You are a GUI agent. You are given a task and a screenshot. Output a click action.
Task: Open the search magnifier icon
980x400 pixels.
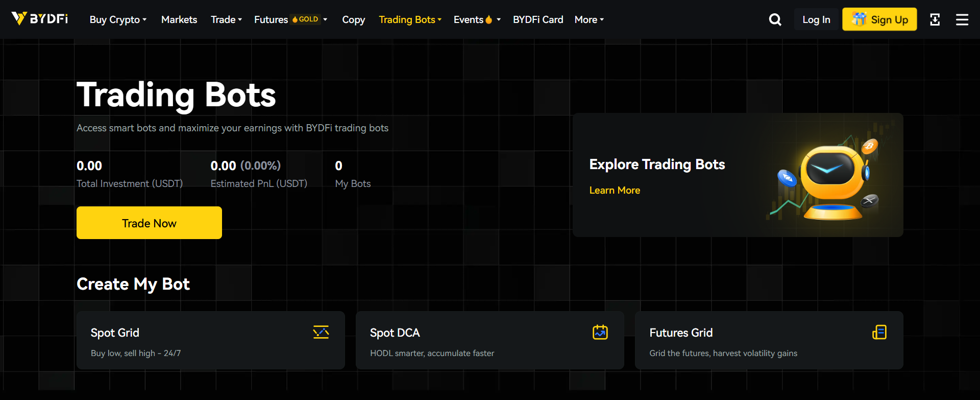[x=775, y=19]
